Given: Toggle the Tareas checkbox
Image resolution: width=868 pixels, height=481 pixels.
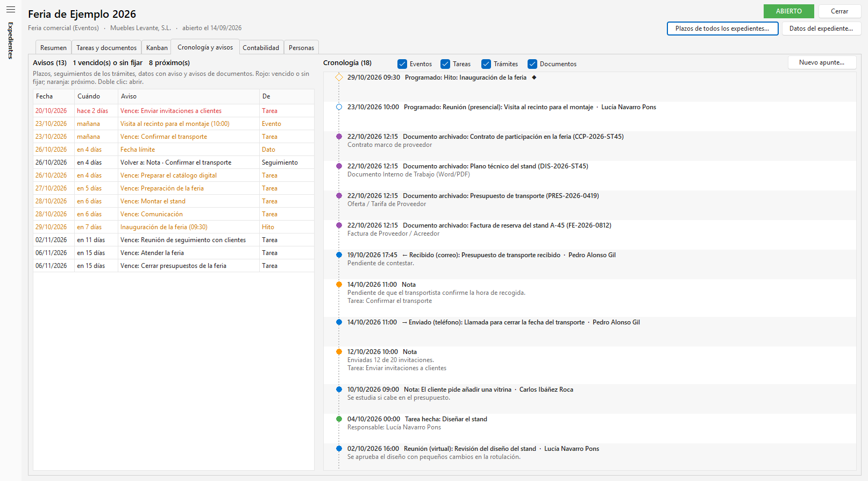Looking at the screenshot, I should 445,64.
